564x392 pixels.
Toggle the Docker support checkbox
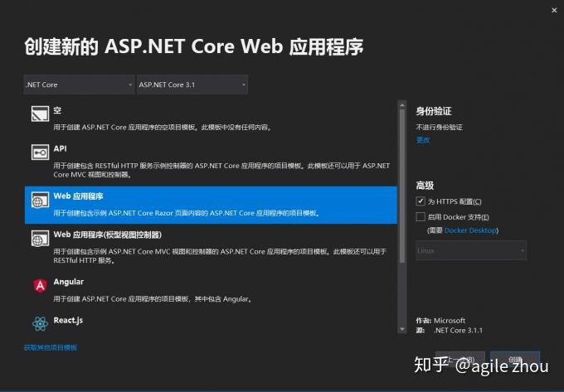(x=421, y=216)
